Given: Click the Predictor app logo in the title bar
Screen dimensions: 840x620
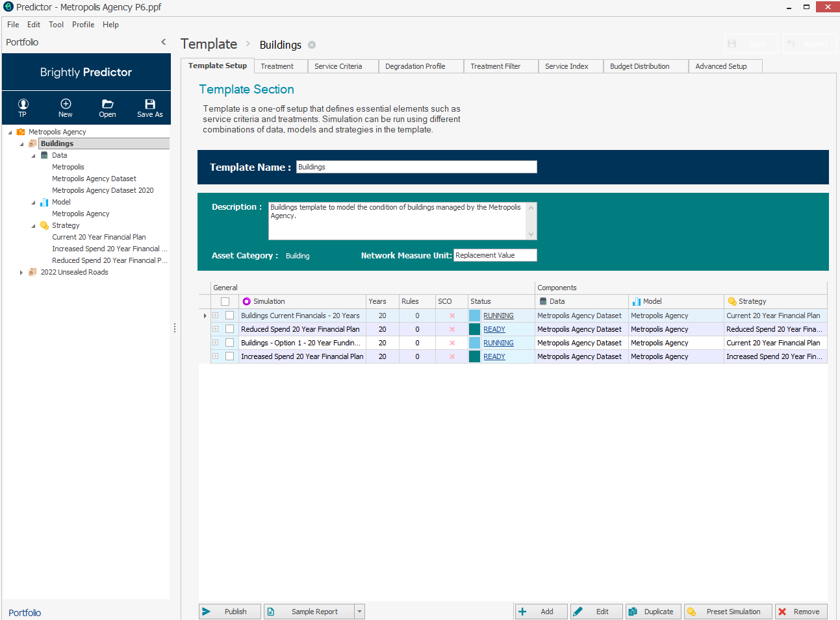Looking at the screenshot, I should pyautogui.click(x=8, y=7).
